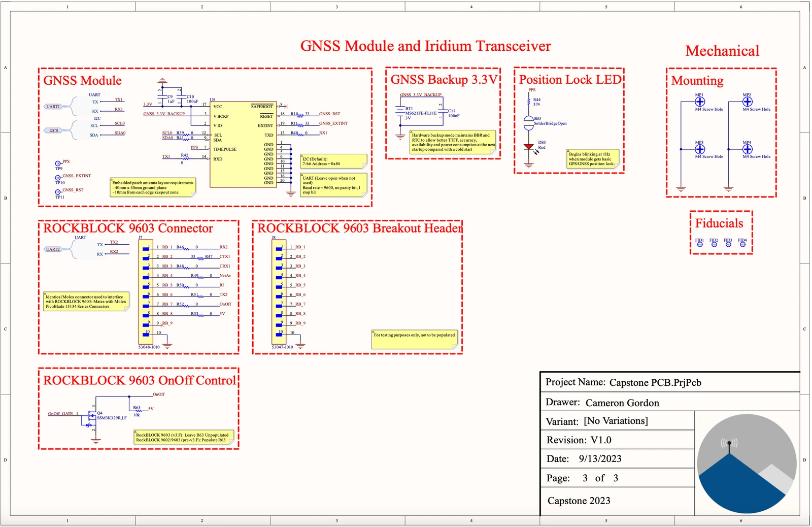Select the MP2 M4 screw hole symbol
Image resolution: width=812 pixels, height=527 pixels.
(x=748, y=102)
